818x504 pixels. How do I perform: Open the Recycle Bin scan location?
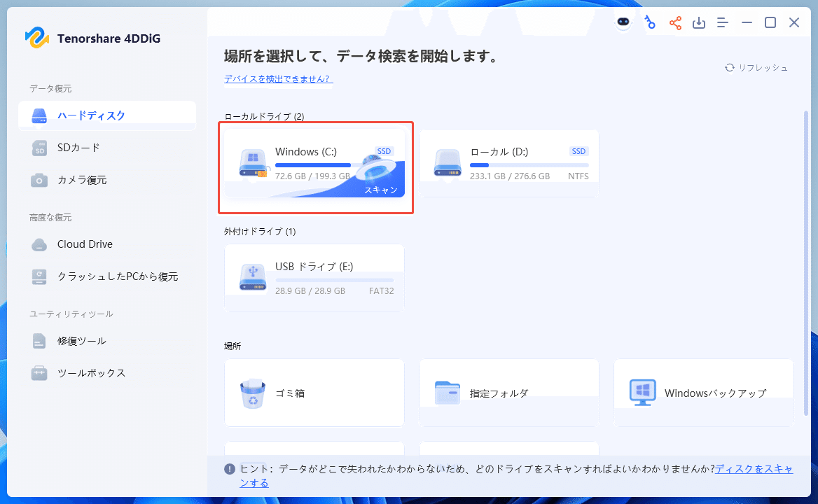(314, 393)
